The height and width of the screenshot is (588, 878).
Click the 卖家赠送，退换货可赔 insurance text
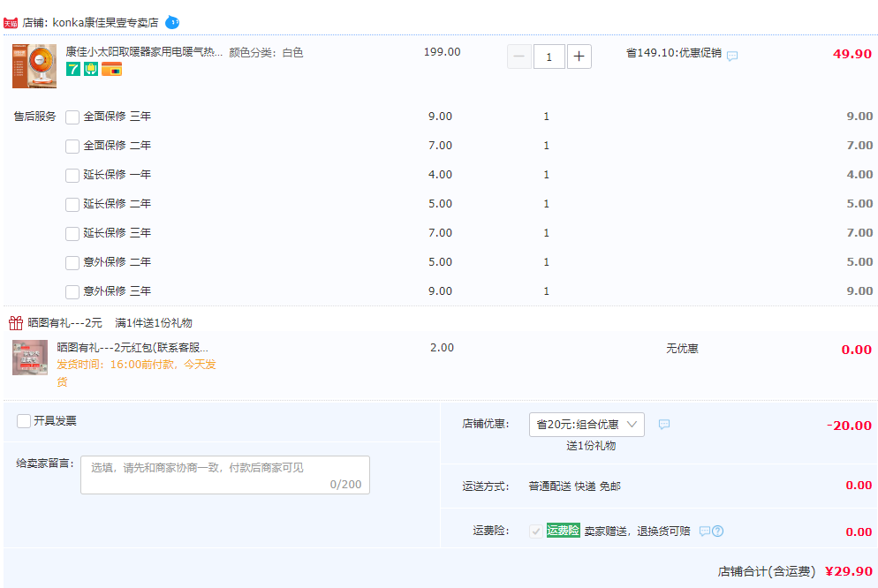pyautogui.click(x=637, y=531)
